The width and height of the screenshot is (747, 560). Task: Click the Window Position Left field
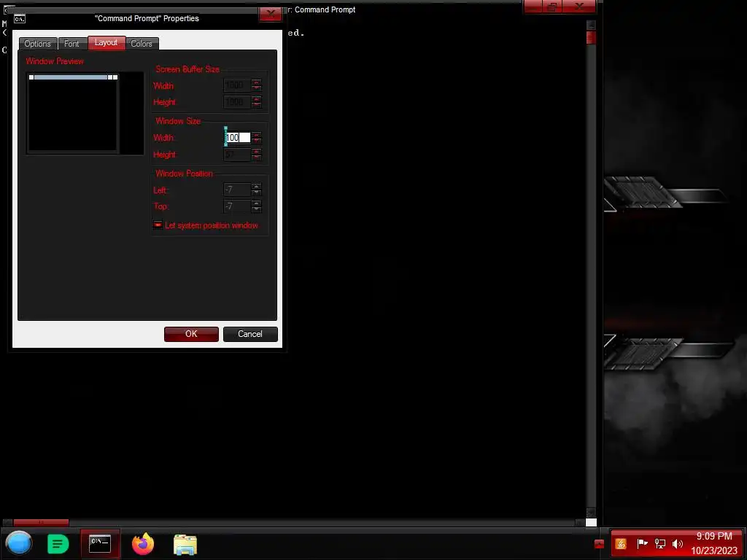pyautogui.click(x=237, y=190)
